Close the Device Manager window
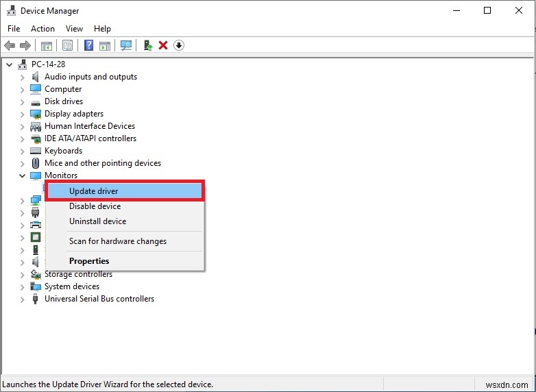 click(519, 10)
